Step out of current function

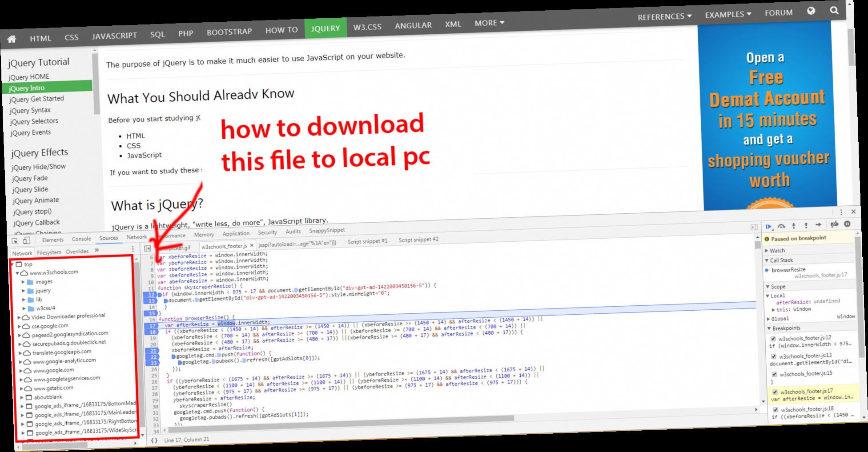[806, 225]
